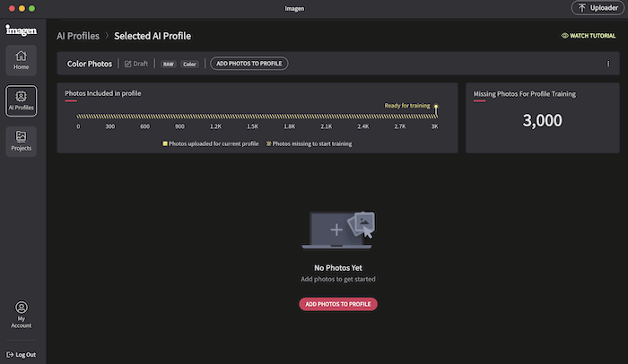Click the RAW tag badge
This screenshot has height=364, width=628.
click(x=169, y=64)
